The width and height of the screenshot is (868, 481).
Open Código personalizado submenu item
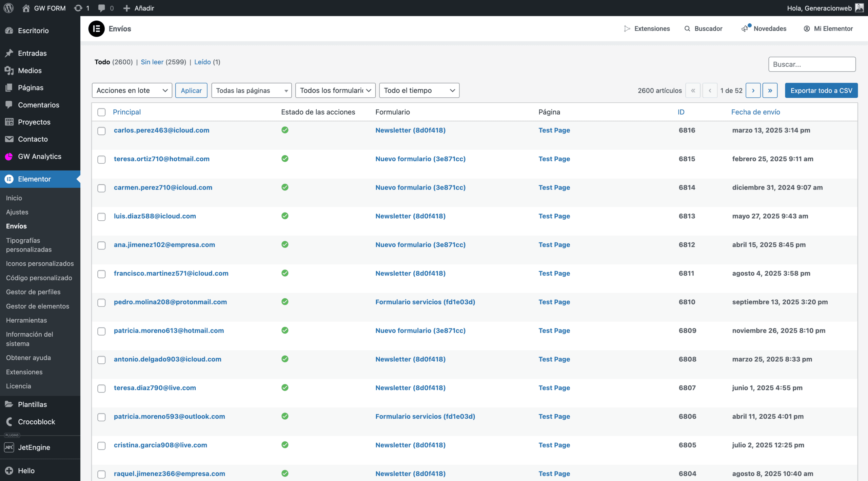pos(39,278)
